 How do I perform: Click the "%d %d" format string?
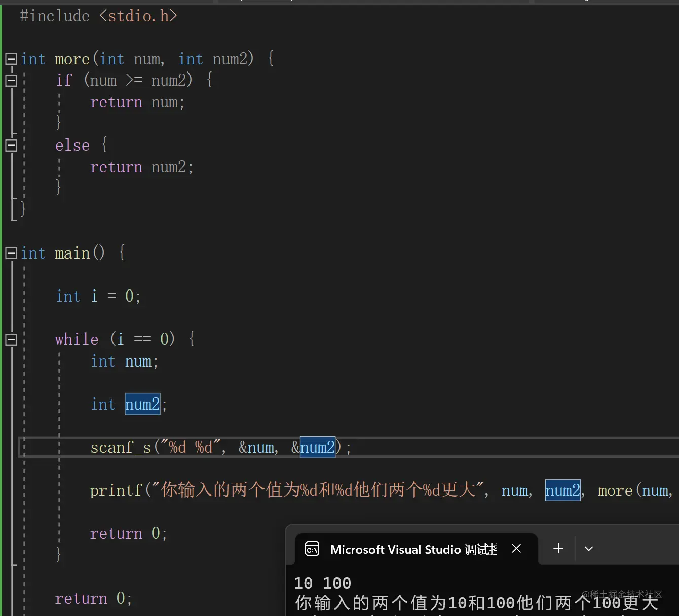pyautogui.click(x=191, y=447)
